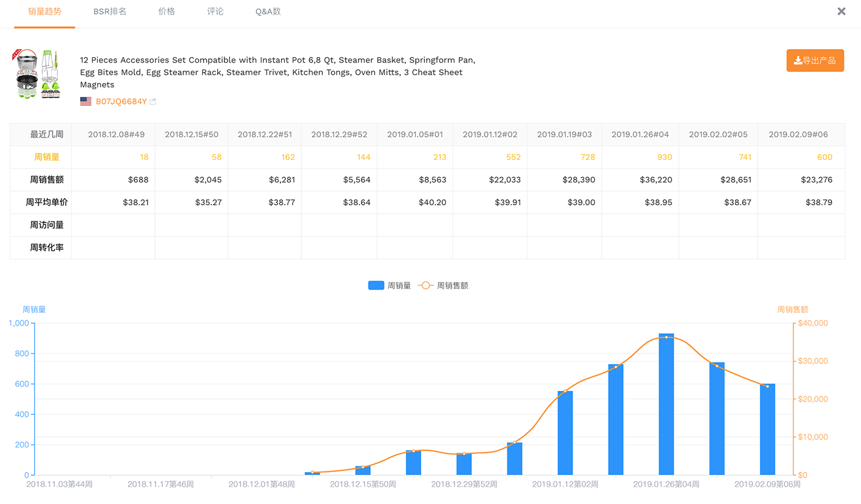This screenshot has width=861, height=504.
Task: Toggle 周销量 legend series
Action: pyautogui.click(x=389, y=285)
